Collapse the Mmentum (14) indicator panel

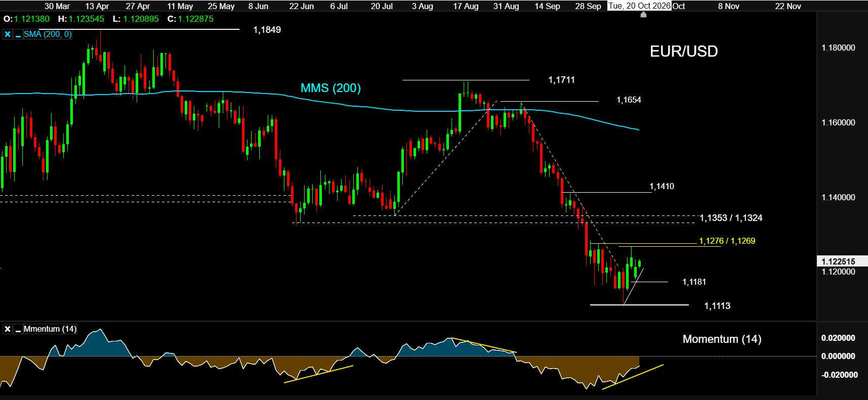[x=18, y=329]
